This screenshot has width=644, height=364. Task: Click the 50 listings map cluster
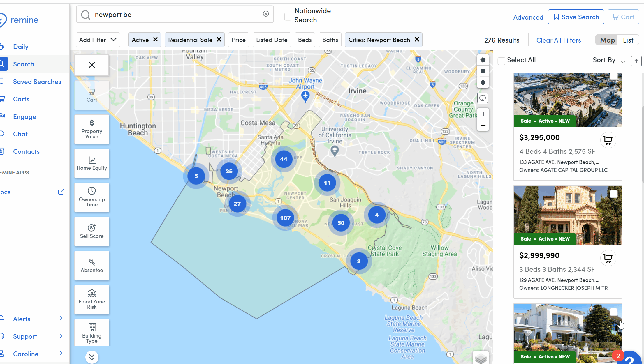coord(341,223)
